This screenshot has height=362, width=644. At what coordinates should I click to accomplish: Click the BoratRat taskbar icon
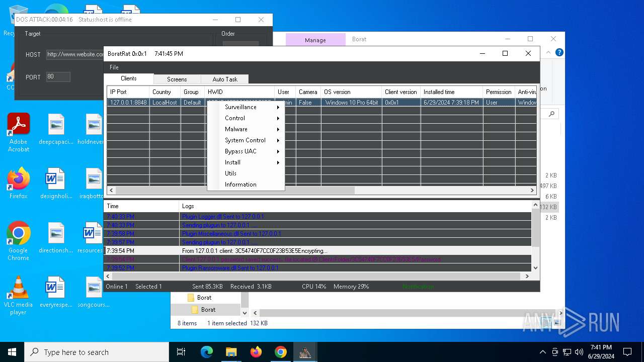tap(305, 352)
